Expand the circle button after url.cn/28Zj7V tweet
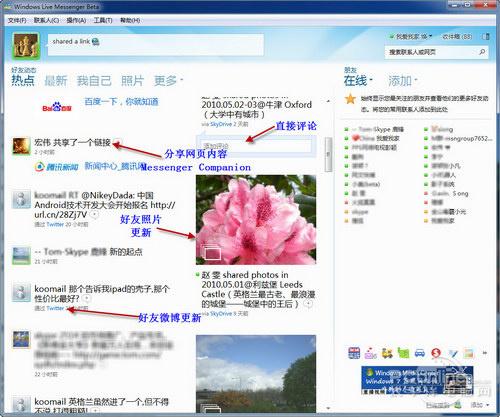This screenshot has width=500, height=417. tap(95, 214)
